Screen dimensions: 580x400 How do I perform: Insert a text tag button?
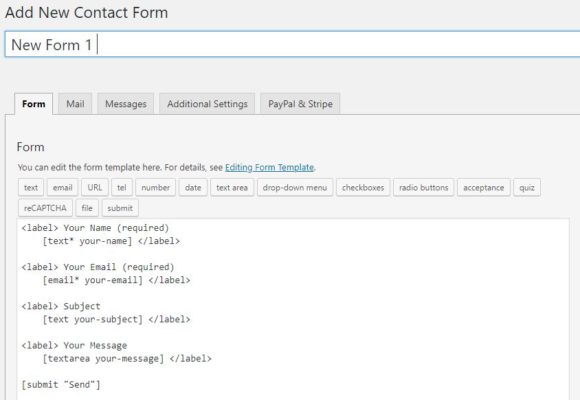(x=31, y=188)
